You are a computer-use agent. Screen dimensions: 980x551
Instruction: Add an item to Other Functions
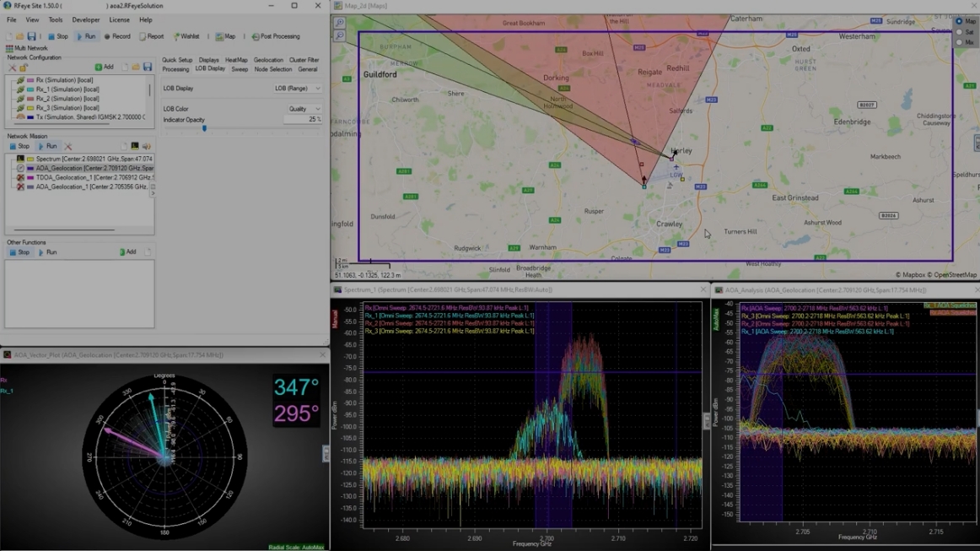[127, 252]
